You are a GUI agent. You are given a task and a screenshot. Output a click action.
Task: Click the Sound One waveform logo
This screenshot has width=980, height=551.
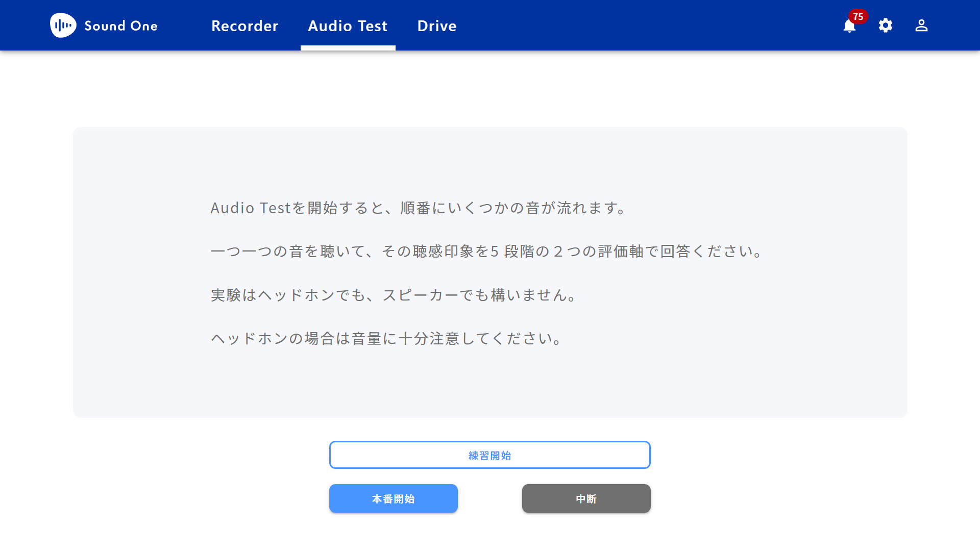(x=63, y=26)
